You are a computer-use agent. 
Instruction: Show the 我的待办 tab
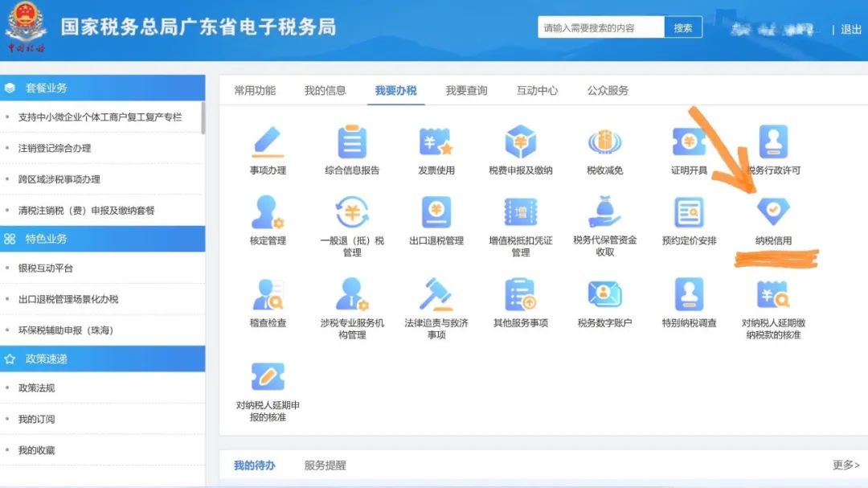(x=255, y=465)
